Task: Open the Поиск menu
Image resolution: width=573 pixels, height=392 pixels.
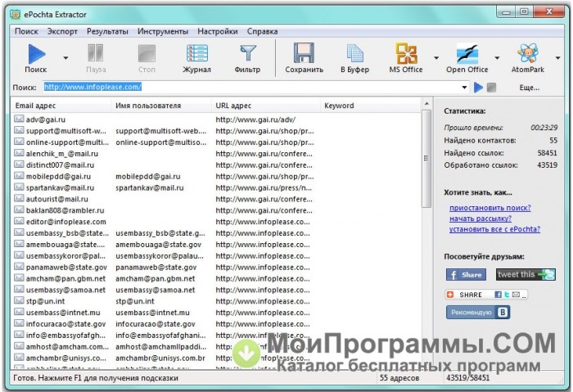Action: 26,31
